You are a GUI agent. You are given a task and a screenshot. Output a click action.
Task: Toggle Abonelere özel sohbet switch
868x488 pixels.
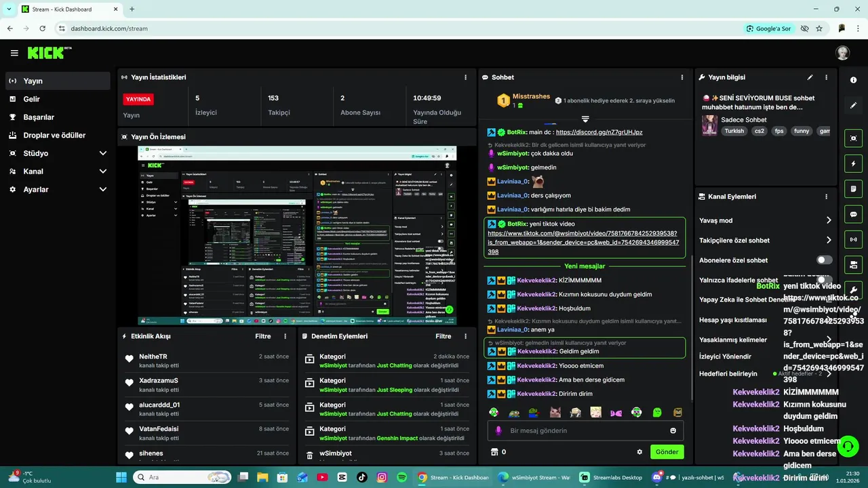(824, 260)
